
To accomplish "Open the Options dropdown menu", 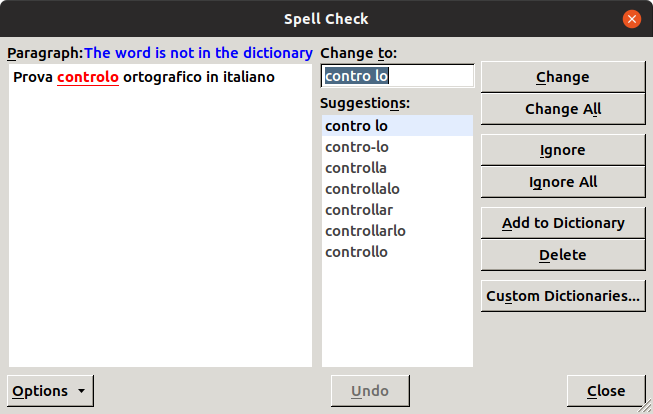I will [51, 391].
